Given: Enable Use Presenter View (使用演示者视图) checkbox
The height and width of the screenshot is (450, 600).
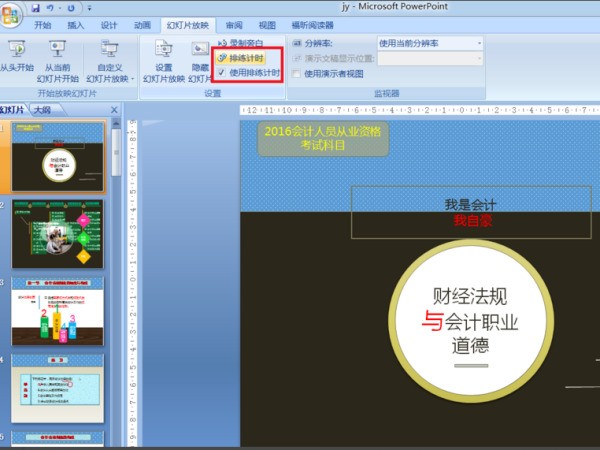Looking at the screenshot, I should click(297, 73).
